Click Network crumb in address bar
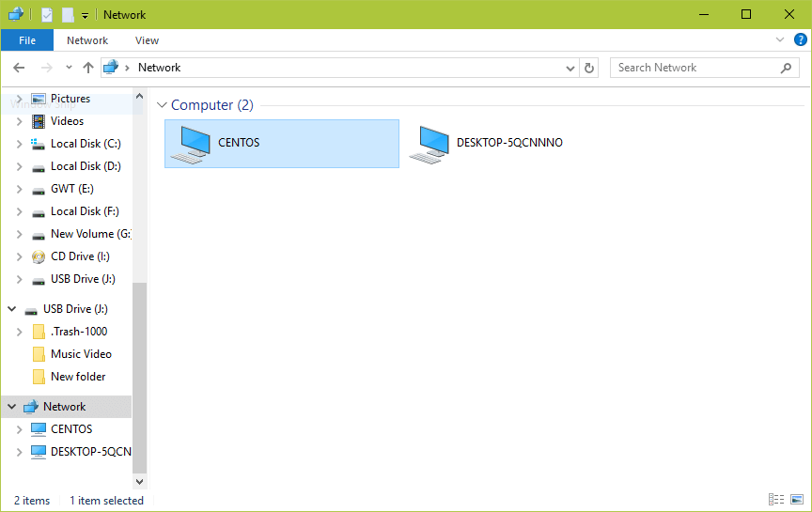The height and width of the screenshot is (512, 812). [159, 68]
